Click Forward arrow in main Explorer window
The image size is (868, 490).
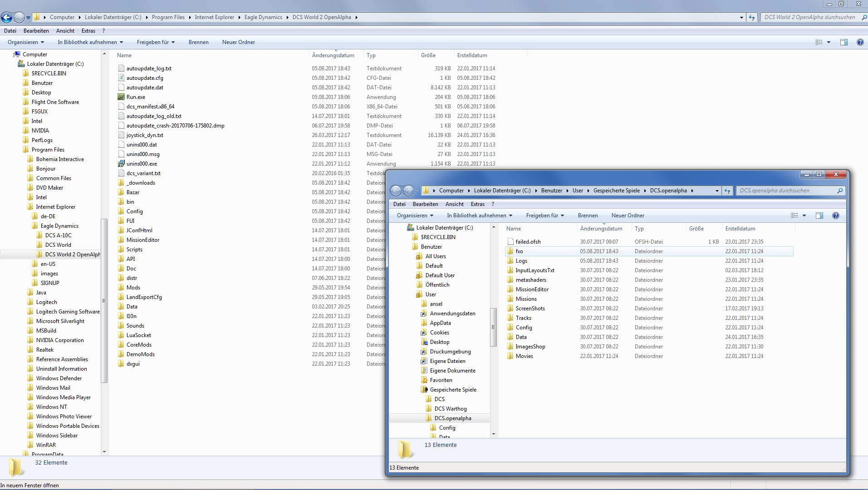pos(19,17)
